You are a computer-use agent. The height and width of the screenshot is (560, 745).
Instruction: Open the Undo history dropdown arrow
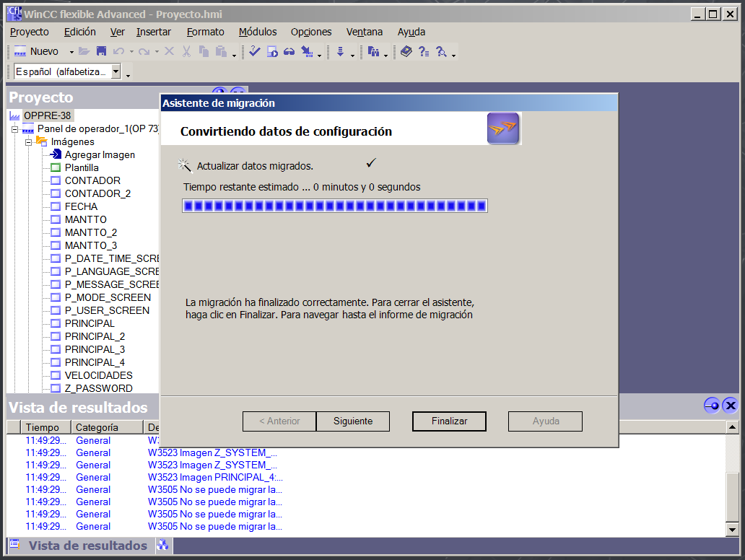click(x=131, y=52)
